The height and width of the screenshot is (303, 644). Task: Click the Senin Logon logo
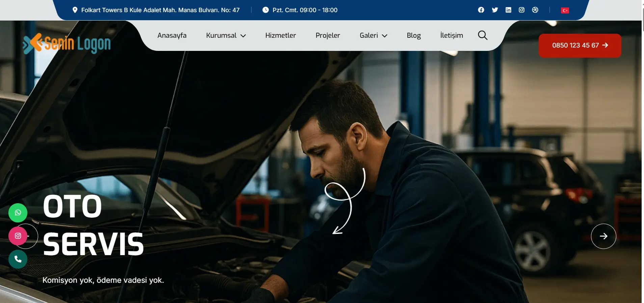(x=67, y=44)
